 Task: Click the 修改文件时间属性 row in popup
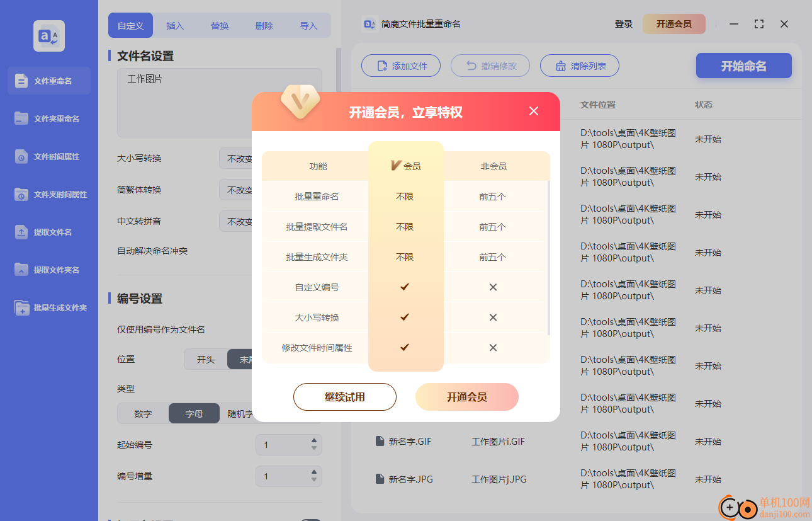(x=405, y=348)
